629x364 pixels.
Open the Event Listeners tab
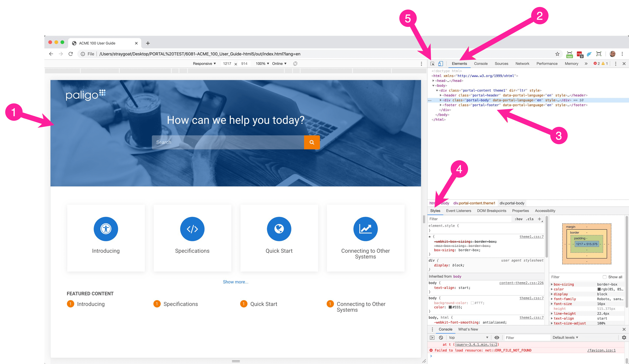458,211
